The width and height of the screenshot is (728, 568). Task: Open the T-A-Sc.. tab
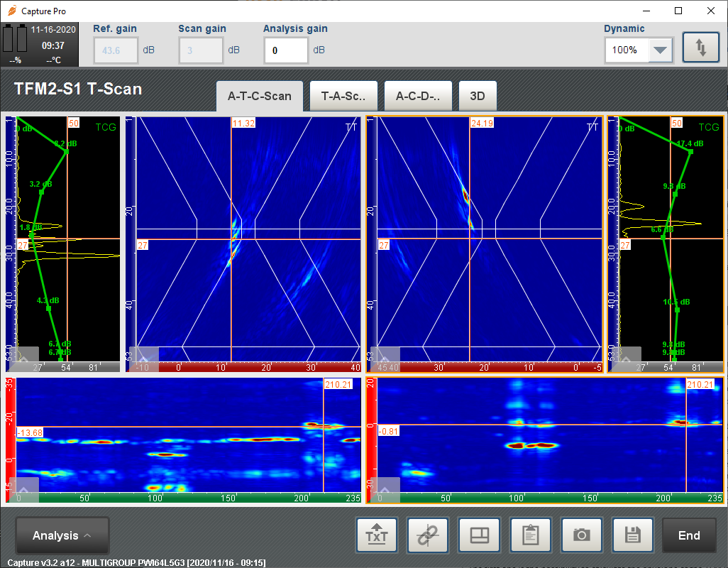(x=343, y=96)
